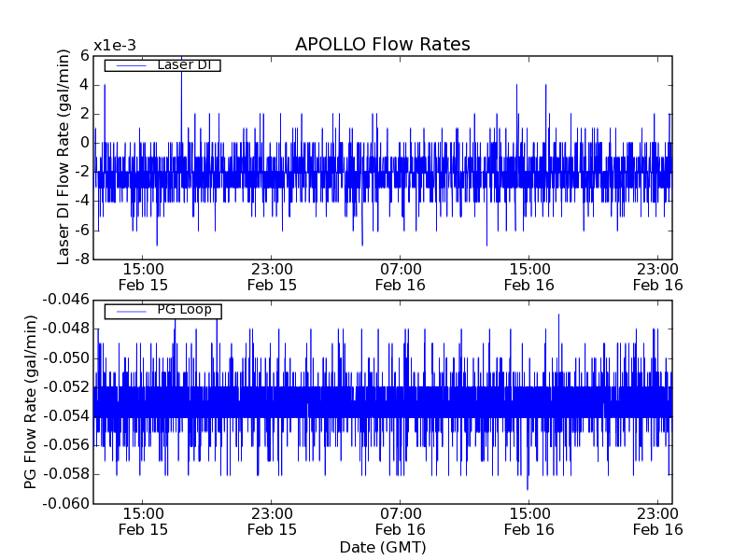Viewport: 747px width, 560px height.
Task: Click the Laser DI Flow Rate y-axis label
Action: 64,157
